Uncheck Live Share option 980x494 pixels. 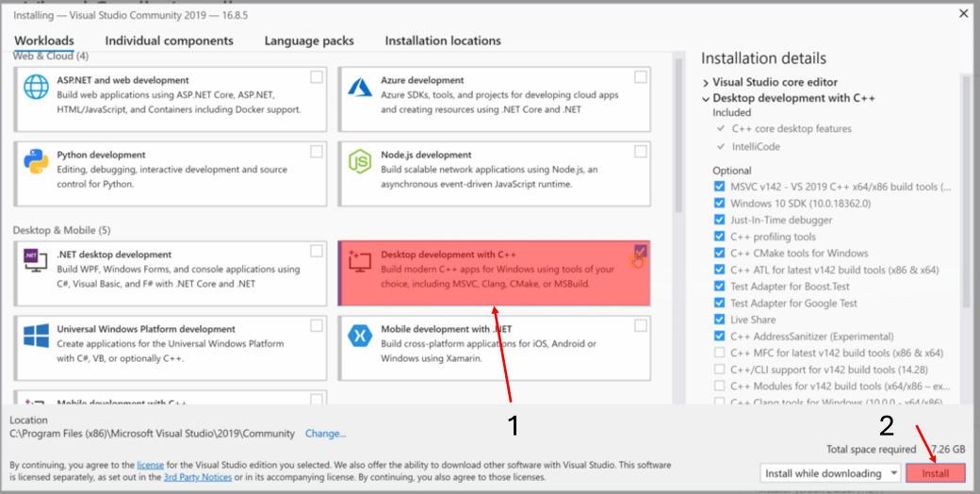pos(719,320)
